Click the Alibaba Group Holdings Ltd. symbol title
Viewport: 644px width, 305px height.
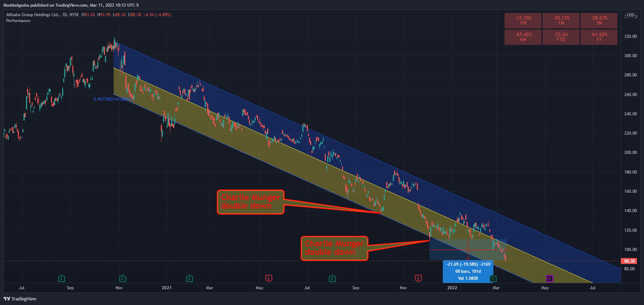[33, 15]
